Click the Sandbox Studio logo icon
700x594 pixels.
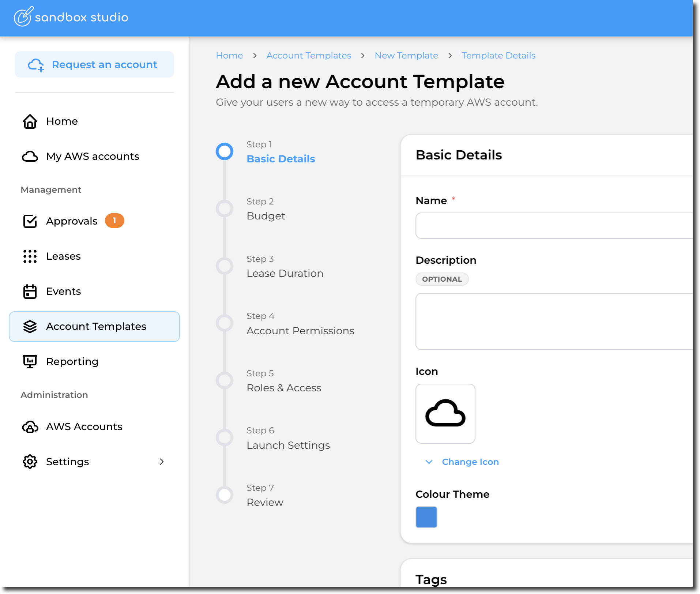(x=23, y=17)
